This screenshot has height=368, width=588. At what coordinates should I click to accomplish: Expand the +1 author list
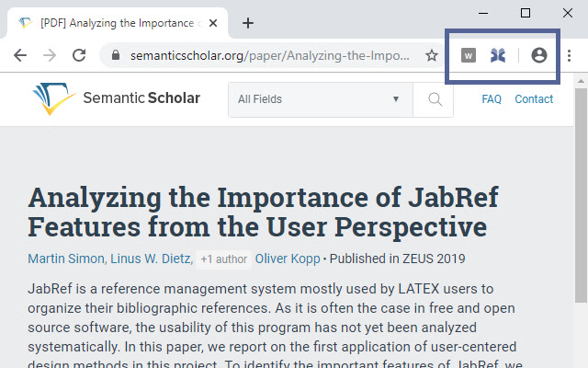coord(223,259)
